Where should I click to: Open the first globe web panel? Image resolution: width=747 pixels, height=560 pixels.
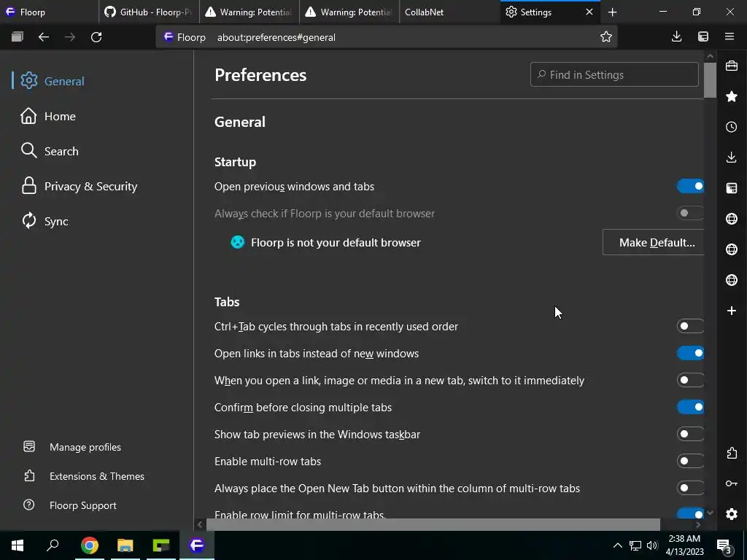click(732, 219)
